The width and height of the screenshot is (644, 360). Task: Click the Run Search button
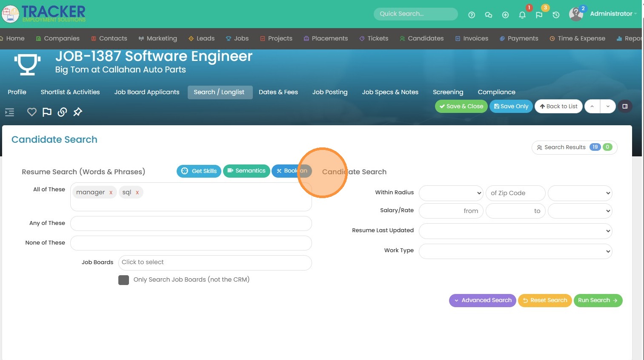598,300
